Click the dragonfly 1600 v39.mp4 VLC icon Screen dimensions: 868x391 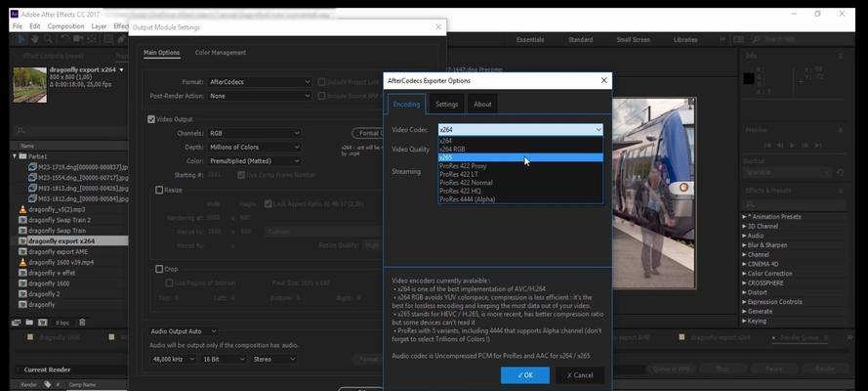22,262
